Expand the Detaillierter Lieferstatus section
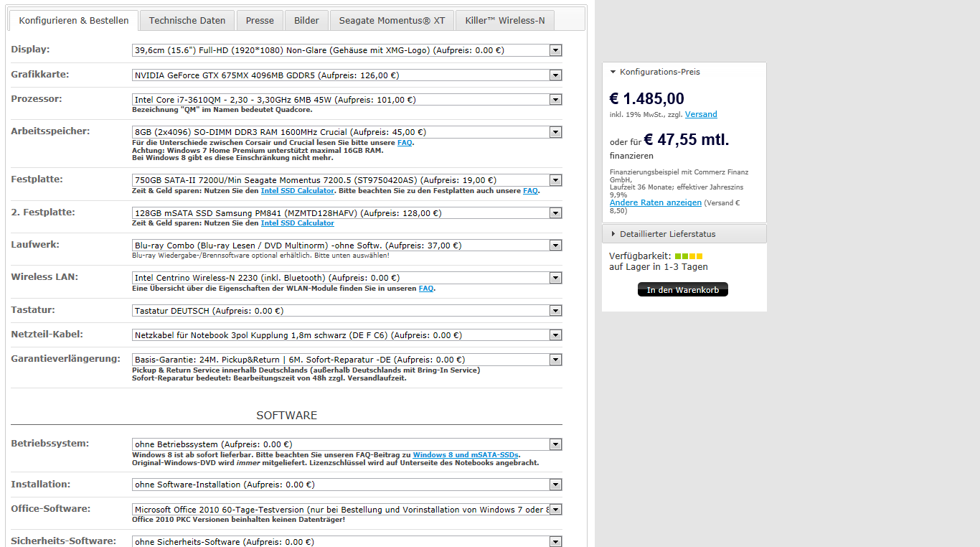The height and width of the screenshot is (547, 980). click(x=667, y=234)
